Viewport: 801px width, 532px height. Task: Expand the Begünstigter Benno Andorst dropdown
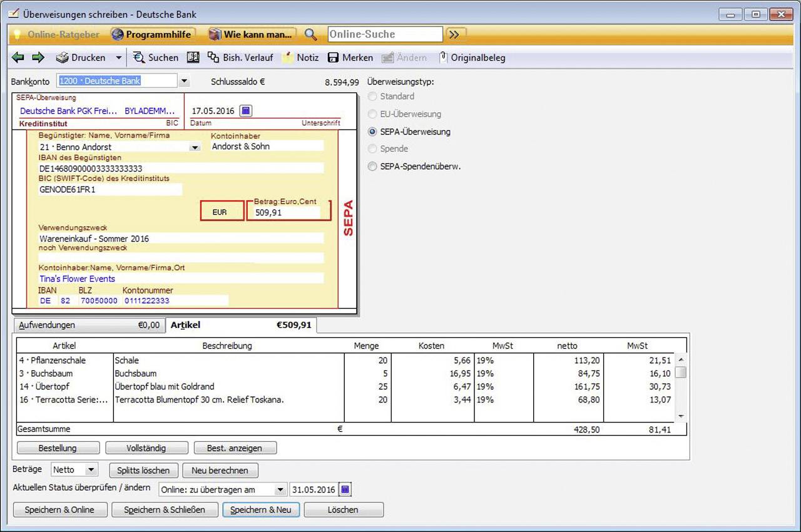click(195, 147)
